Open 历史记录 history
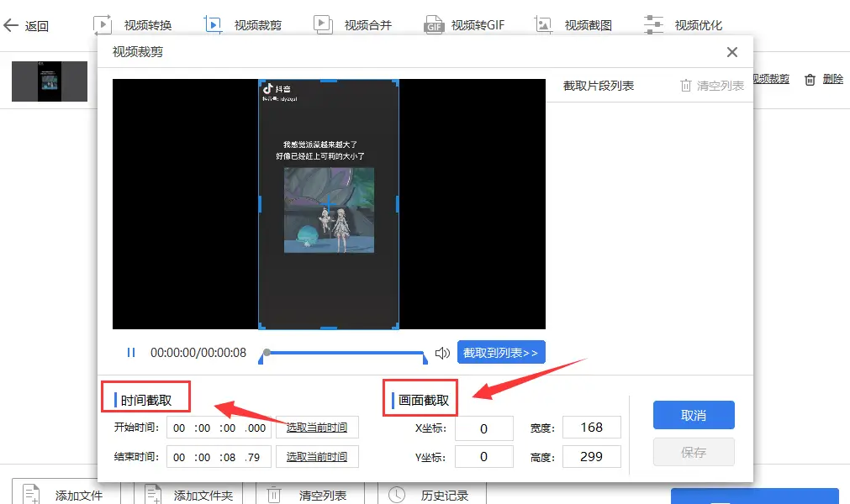 tap(432, 494)
